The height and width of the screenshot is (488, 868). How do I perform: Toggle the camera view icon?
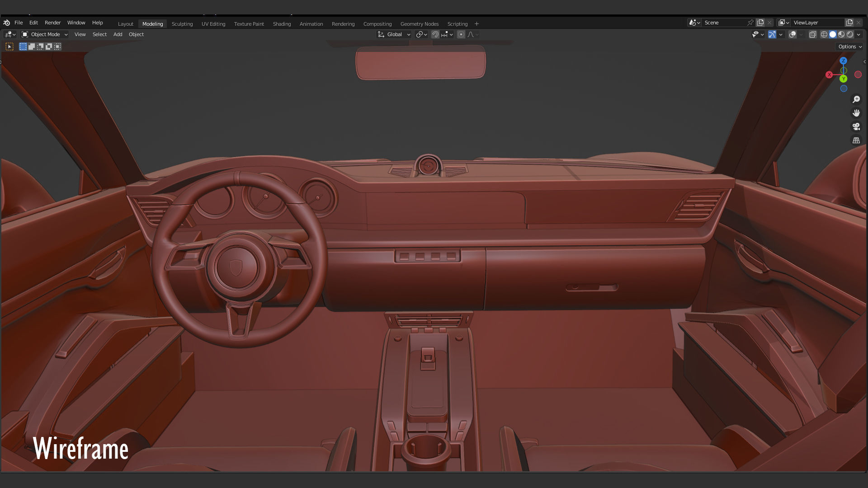point(856,127)
